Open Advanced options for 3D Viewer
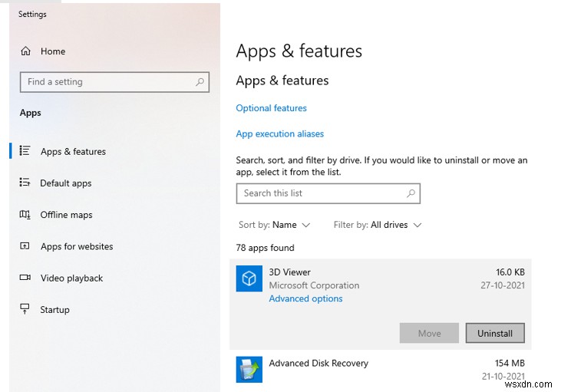The width and height of the screenshot is (561, 392). point(305,298)
